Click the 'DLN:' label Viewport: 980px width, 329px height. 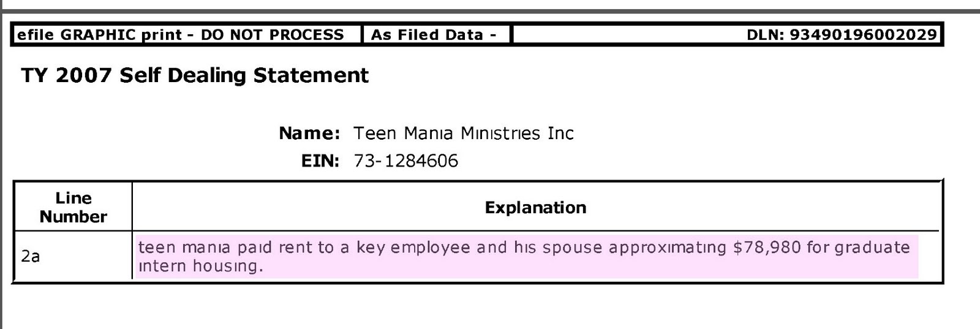click(x=766, y=35)
